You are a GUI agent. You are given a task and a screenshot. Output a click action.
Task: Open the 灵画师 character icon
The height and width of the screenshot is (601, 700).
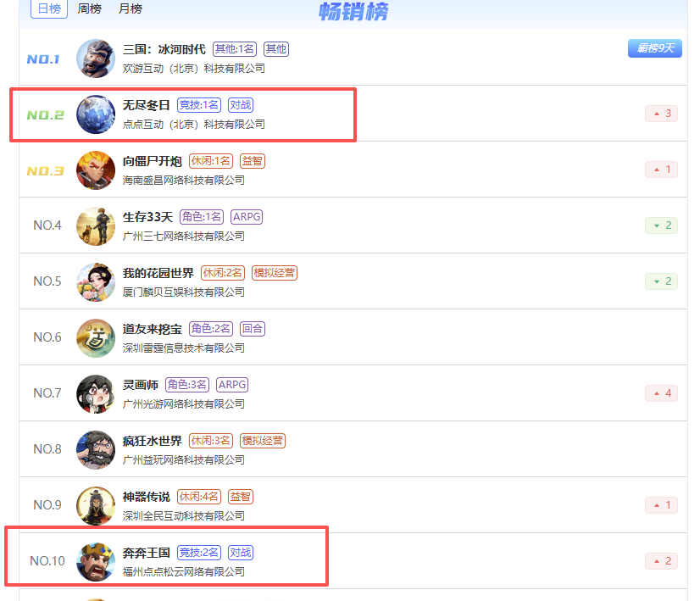tap(96, 394)
